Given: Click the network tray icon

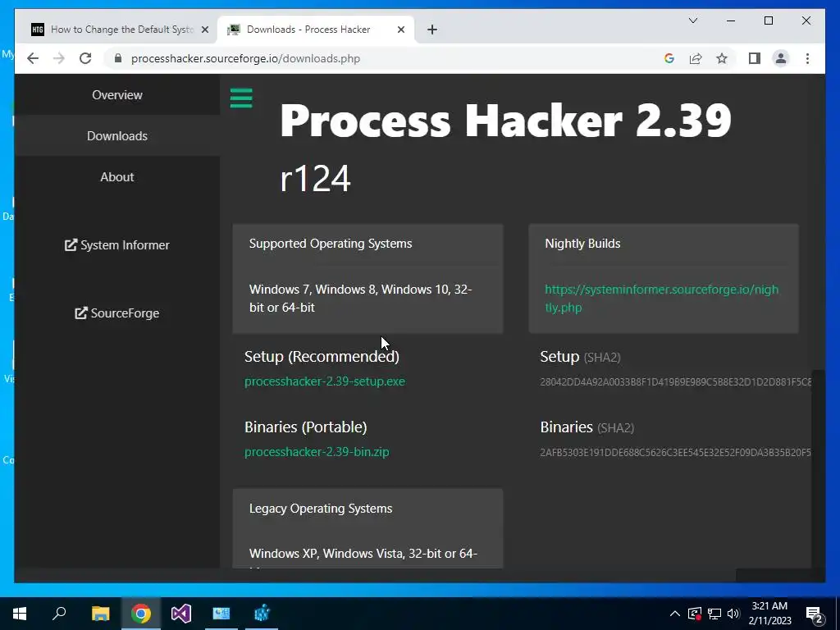Looking at the screenshot, I should [x=714, y=614].
